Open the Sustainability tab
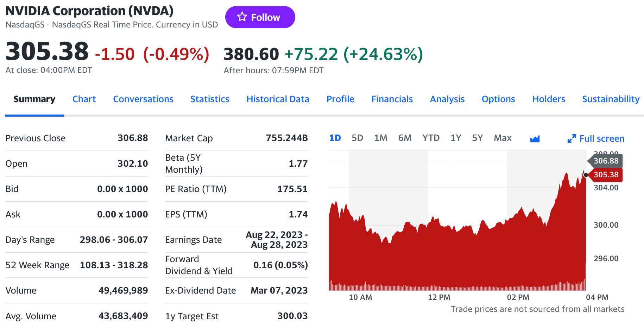The image size is (644, 332). [x=611, y=99]
